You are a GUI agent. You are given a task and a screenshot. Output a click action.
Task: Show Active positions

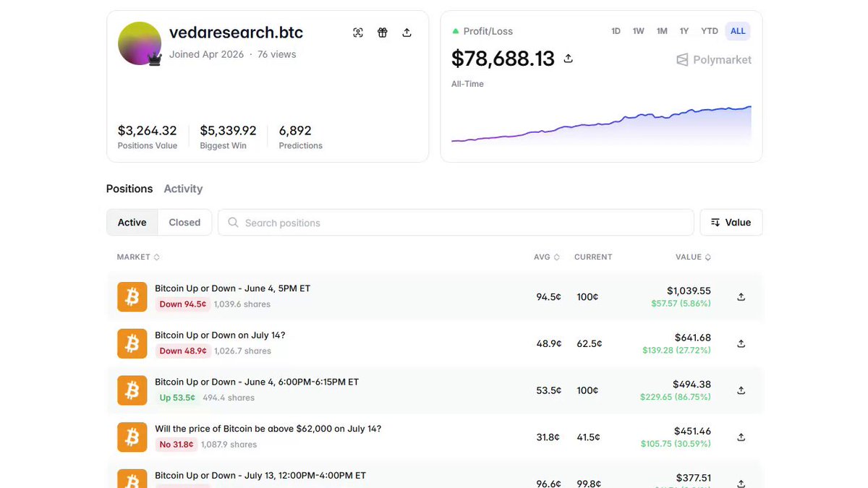pyautogui.click(x=132, y=223)
